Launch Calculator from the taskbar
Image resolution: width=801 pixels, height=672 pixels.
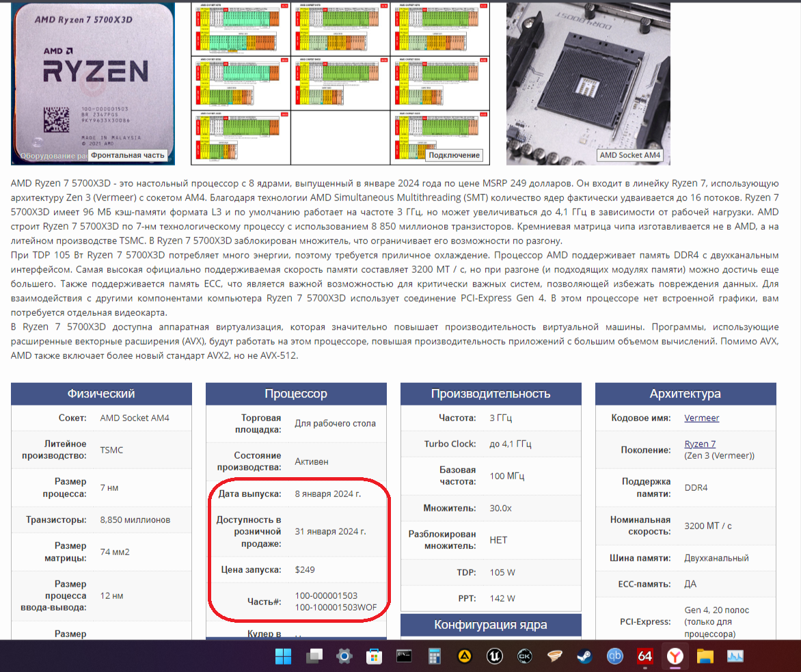434,656
